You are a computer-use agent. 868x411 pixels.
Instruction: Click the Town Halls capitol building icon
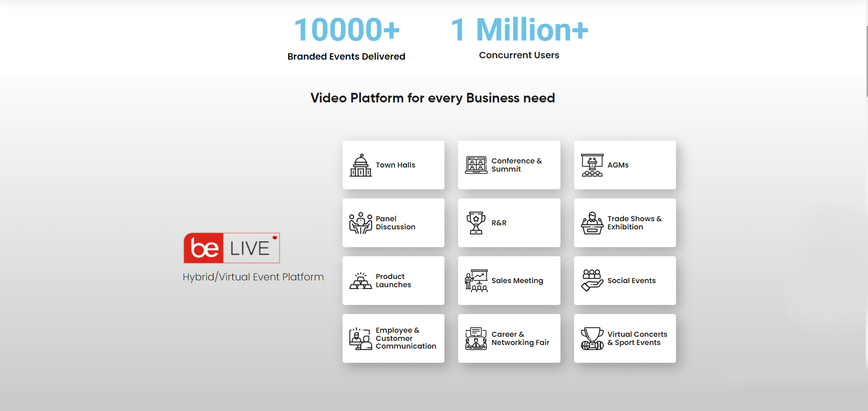pos(361,165)
